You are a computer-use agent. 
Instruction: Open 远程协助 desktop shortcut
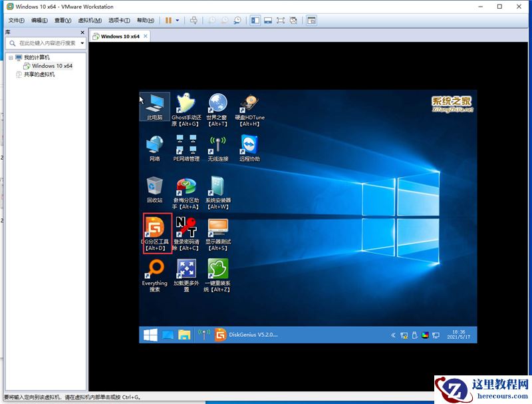tap(249, 145)
